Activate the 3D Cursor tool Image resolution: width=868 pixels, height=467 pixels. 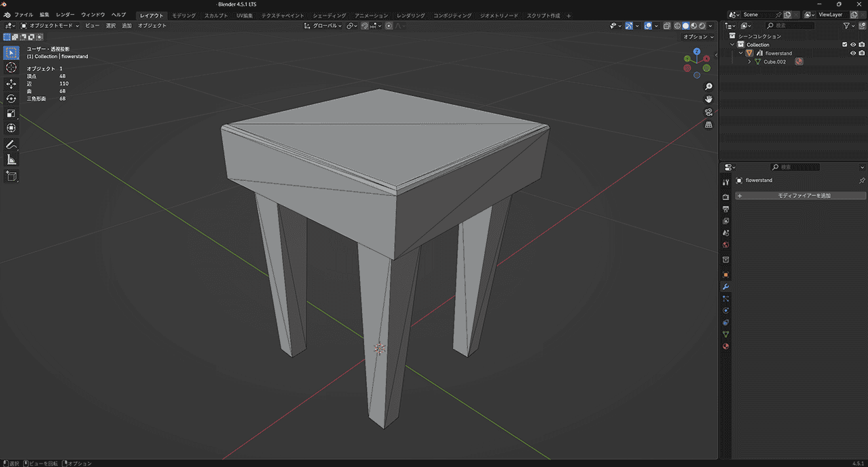12,68
